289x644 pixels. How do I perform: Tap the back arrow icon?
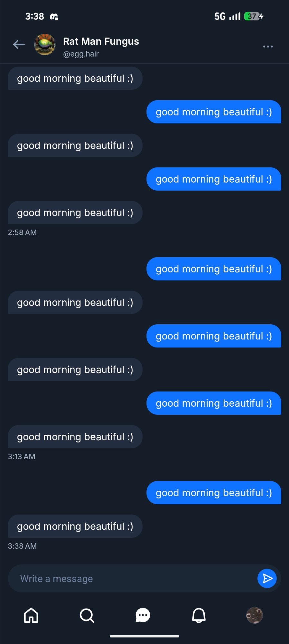pyautogui.click(x=19, y=44)
